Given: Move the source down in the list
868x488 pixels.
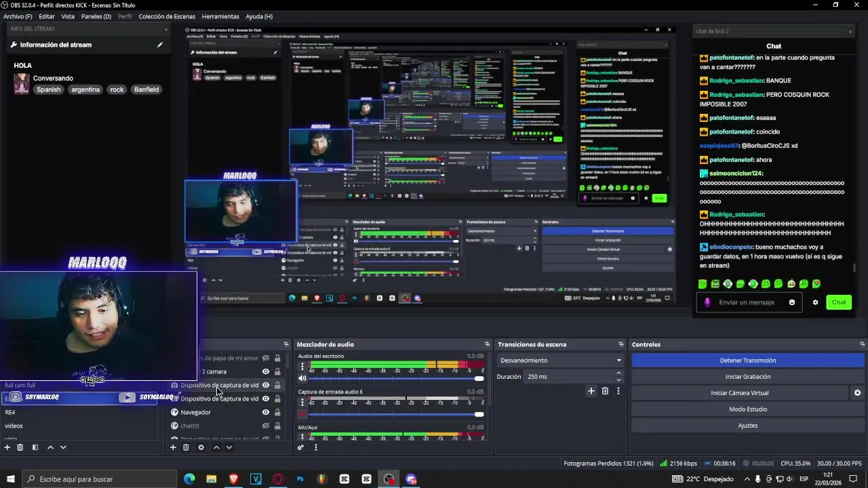Looking at the screenshot, I should (x=229, y=447).
